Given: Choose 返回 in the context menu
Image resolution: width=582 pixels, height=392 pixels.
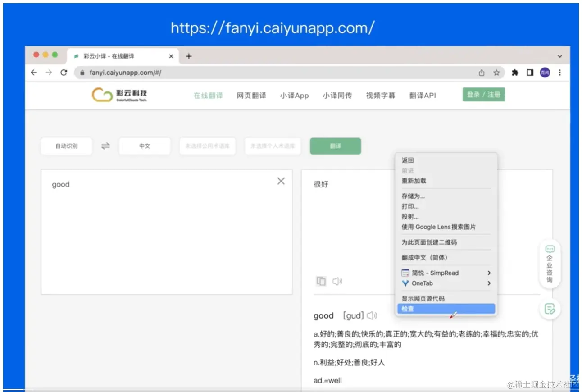Looking at the screenshot, I should (446, 160).
